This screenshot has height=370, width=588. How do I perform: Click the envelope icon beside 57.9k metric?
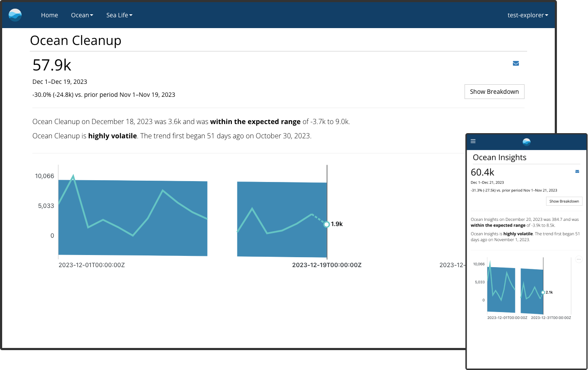click(515, 64)
